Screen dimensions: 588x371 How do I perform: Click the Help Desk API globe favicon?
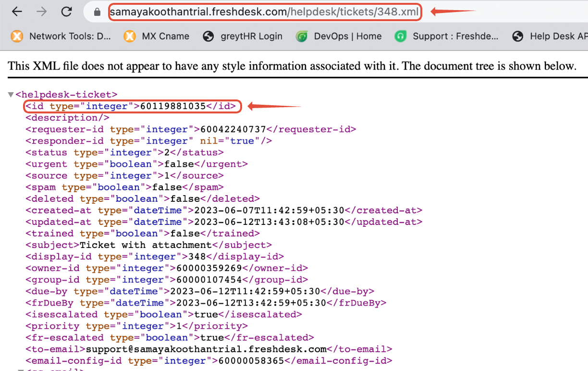pos(517,36)
